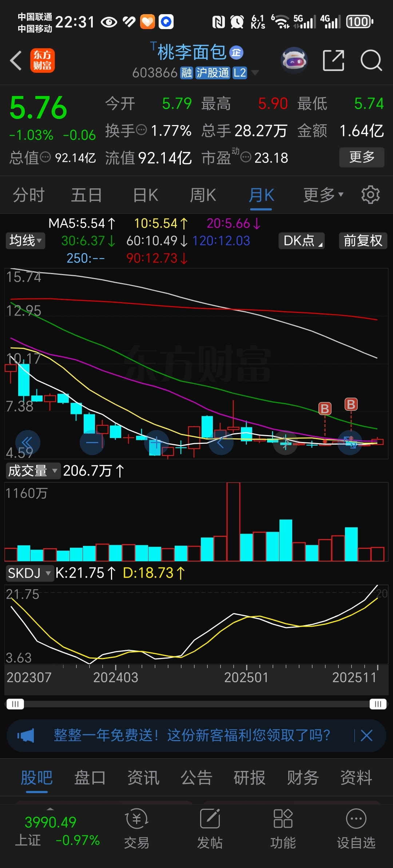Open the 资讯 tab
Image resolution: width=393 pixels, height=868 pixels.
143,778
